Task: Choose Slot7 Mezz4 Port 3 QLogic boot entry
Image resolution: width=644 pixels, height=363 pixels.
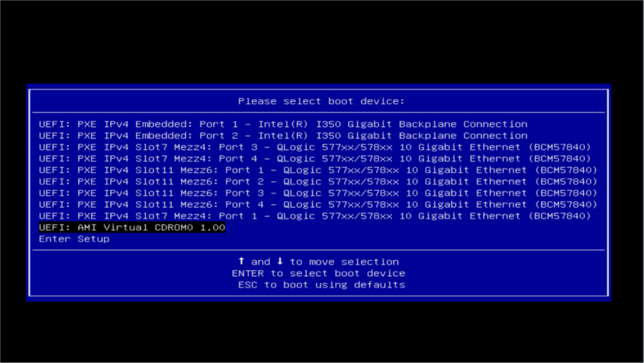Action: coord(315,147)
